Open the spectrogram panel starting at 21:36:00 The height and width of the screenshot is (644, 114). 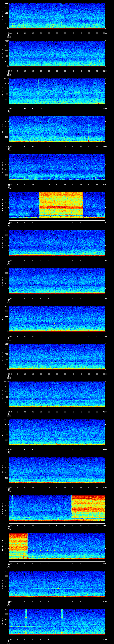[x=57, y=281]
